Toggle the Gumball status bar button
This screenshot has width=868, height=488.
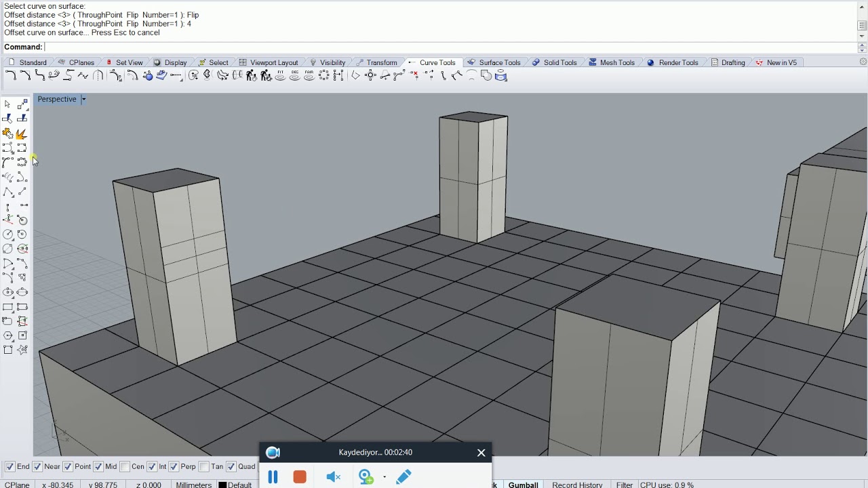(523, 485)
